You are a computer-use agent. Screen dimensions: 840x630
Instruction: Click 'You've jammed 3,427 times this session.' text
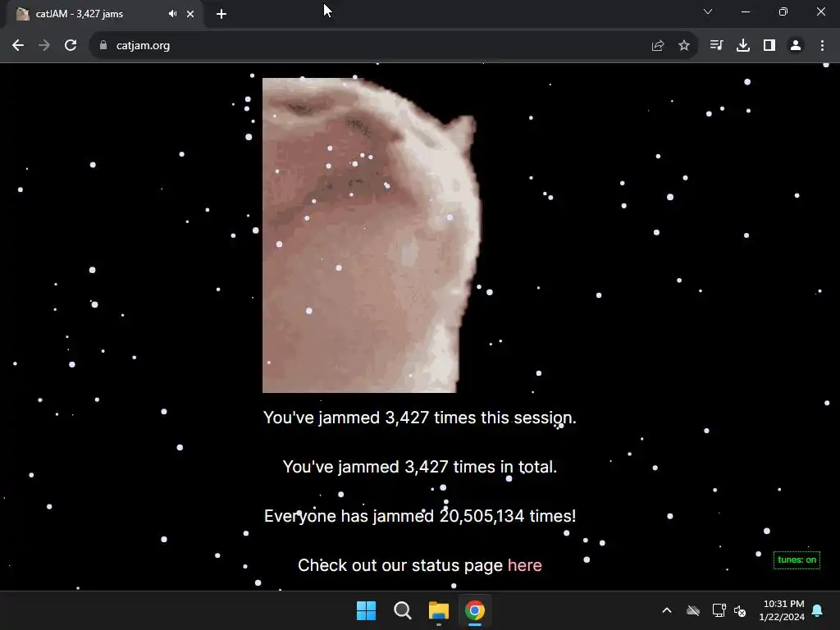419,418
